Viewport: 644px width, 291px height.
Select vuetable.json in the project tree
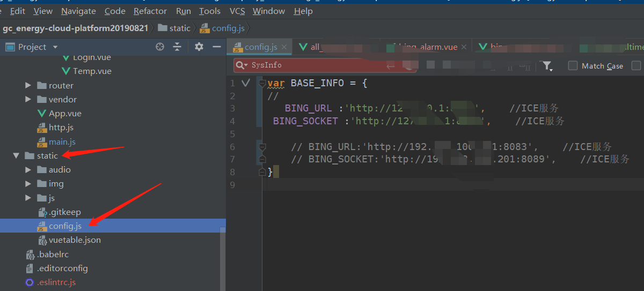(75, 240)
